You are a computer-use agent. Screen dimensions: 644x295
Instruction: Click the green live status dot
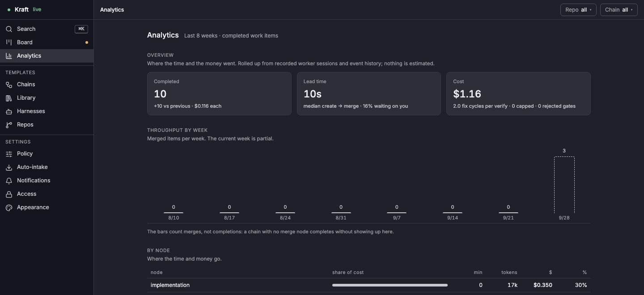coord(9,10)
